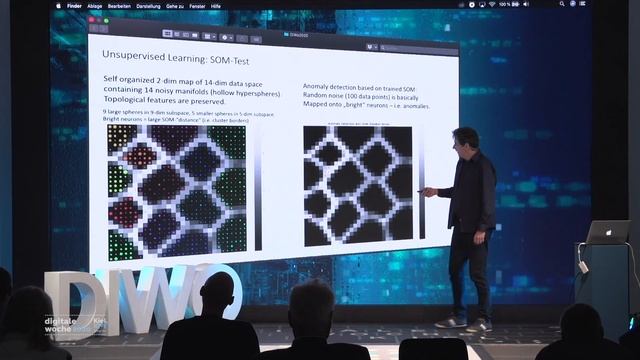Go forward in Finder window
640x360 pixels.
pos(103,29)
